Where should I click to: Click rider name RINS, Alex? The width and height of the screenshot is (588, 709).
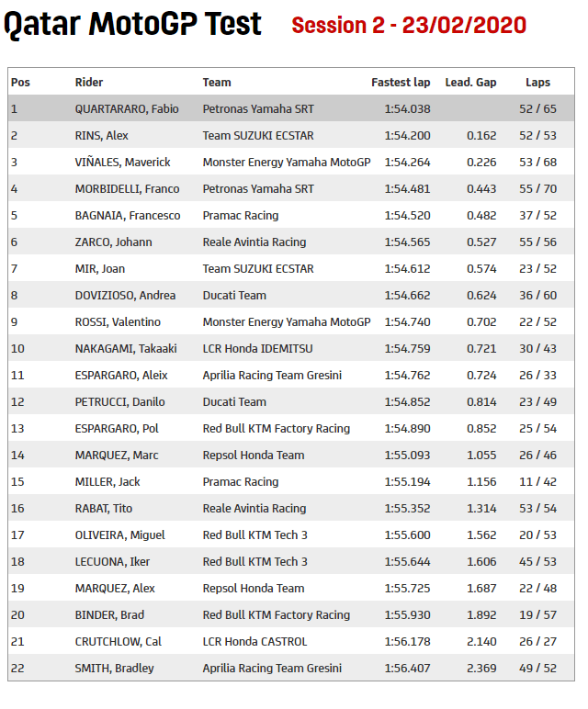[x=103, y=135]
